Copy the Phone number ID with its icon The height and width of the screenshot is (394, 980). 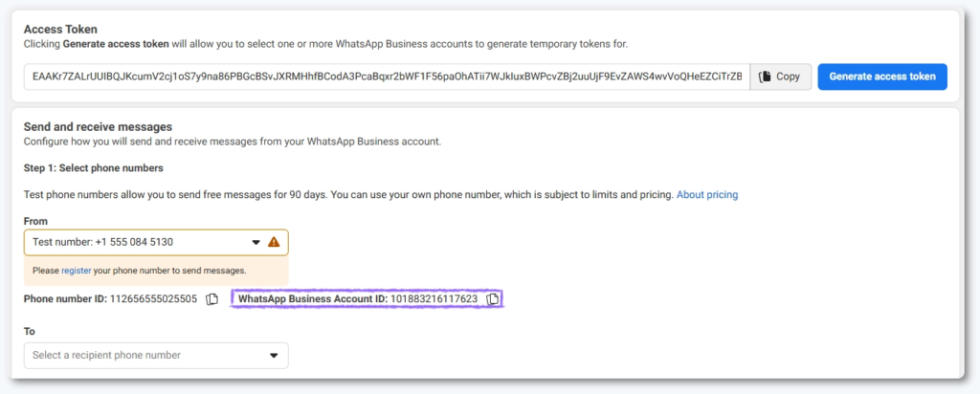point(212,299)
